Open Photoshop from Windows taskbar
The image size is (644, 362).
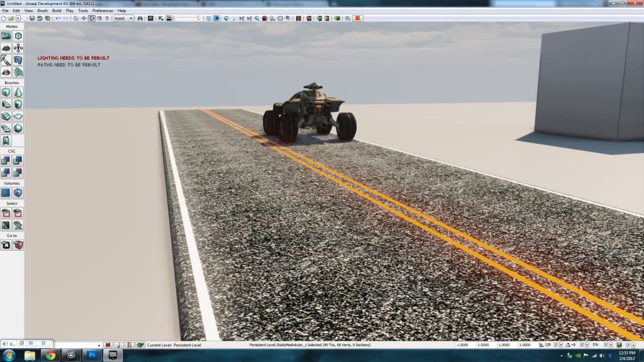pyautogui.click(x=92, y=356)
